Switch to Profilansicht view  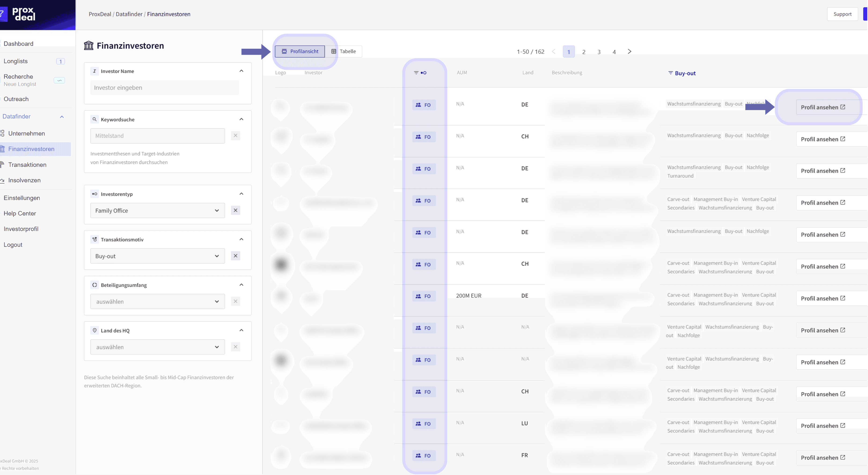click(300, 52)
